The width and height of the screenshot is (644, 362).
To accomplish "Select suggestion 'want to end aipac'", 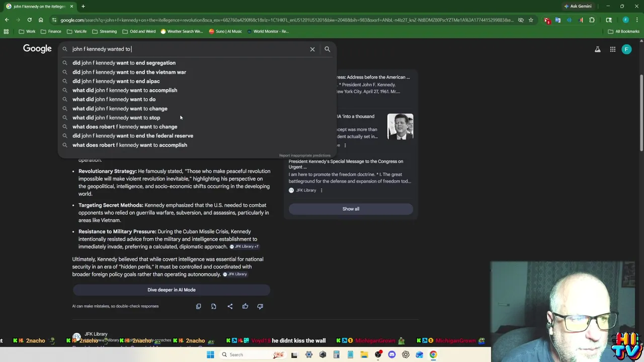I will point(196,81).
